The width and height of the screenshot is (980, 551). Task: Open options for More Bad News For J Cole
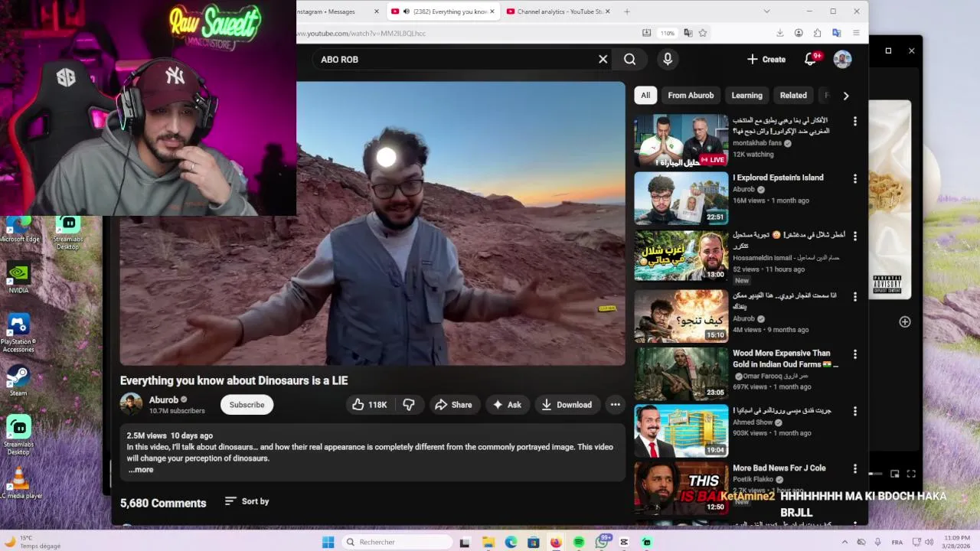pos(855,469)
